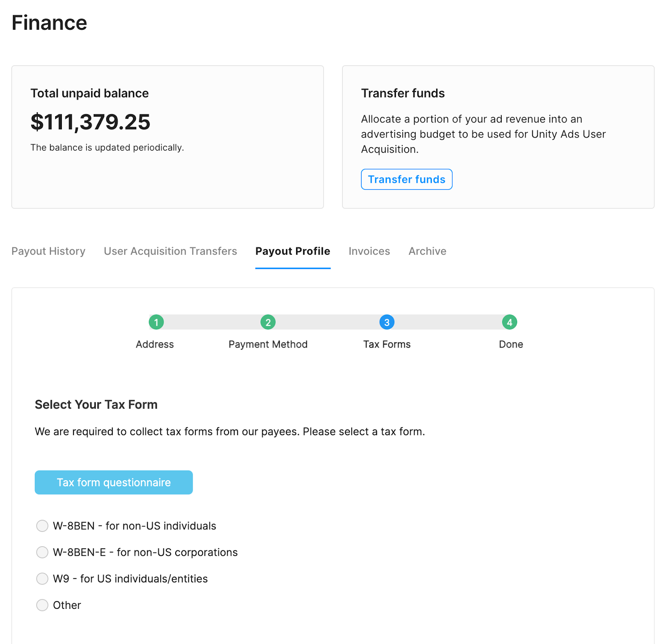Open the Archive tab
The height and width of the screenshot is (644, 669).
[x=427, y=251]
